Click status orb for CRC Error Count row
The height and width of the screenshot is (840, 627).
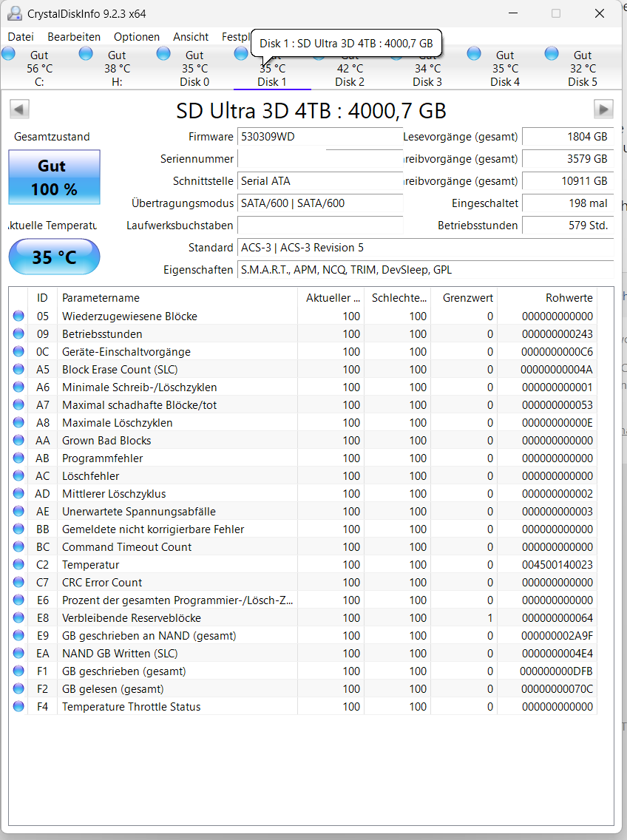(18, 583)
